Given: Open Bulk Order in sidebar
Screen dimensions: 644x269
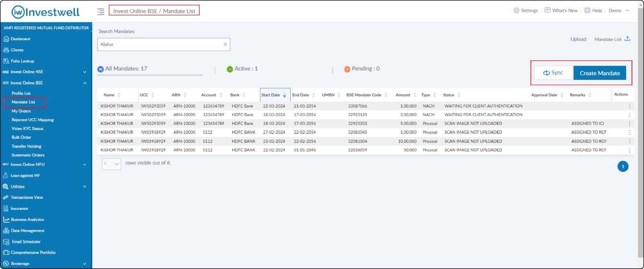Looking at the screenshot, I should pos(21,137).
